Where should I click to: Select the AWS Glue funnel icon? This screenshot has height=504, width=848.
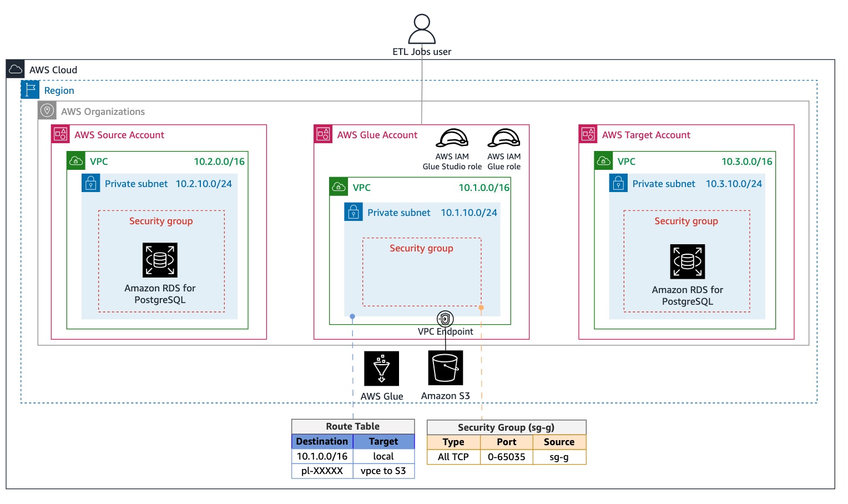click(x=381, y=369)
